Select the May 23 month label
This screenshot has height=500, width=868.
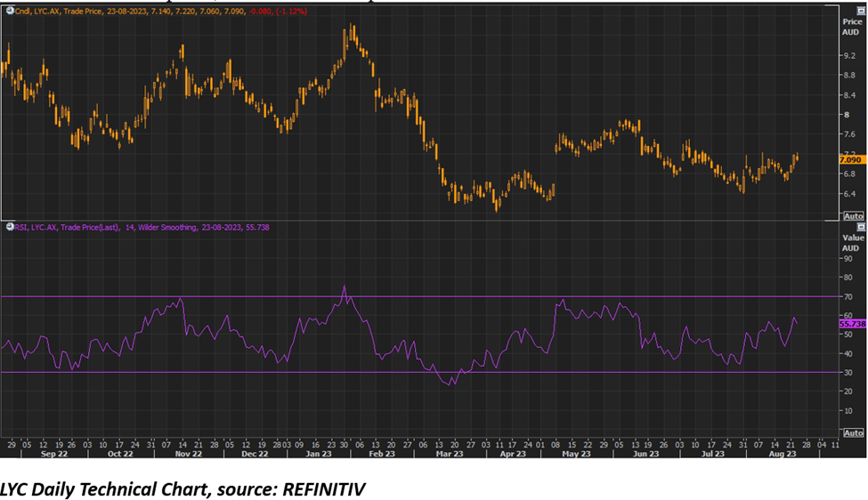576,454
